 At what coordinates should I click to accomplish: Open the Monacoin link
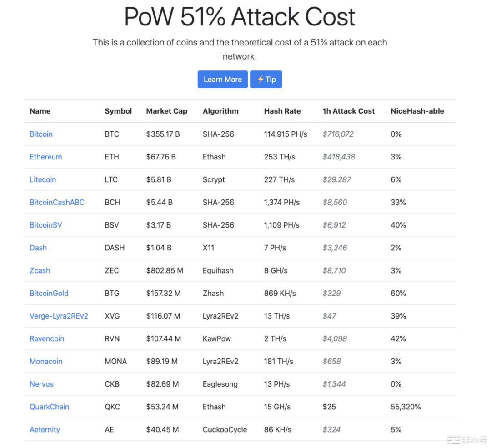pyautogui.click(x=46, y=361)
